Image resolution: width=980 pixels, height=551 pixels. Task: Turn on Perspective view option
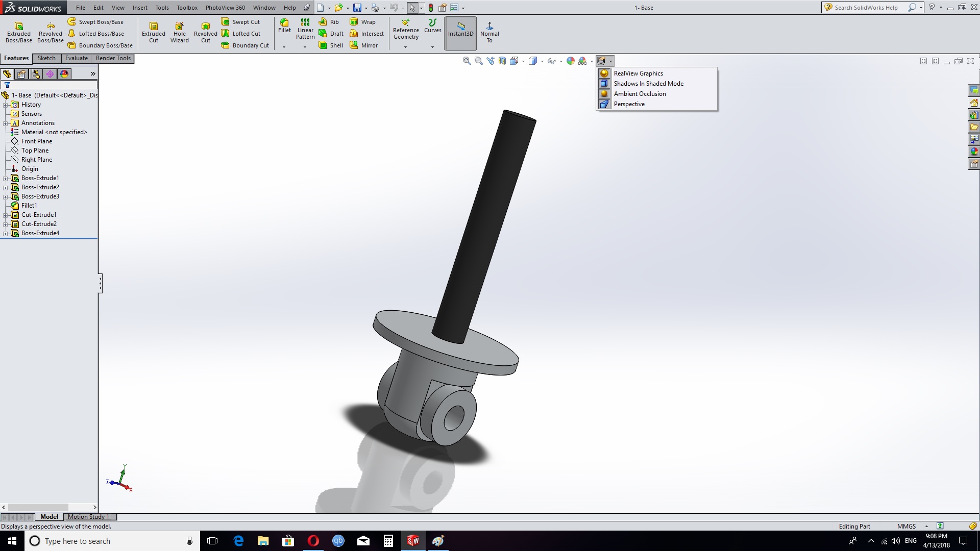point(629,104)
